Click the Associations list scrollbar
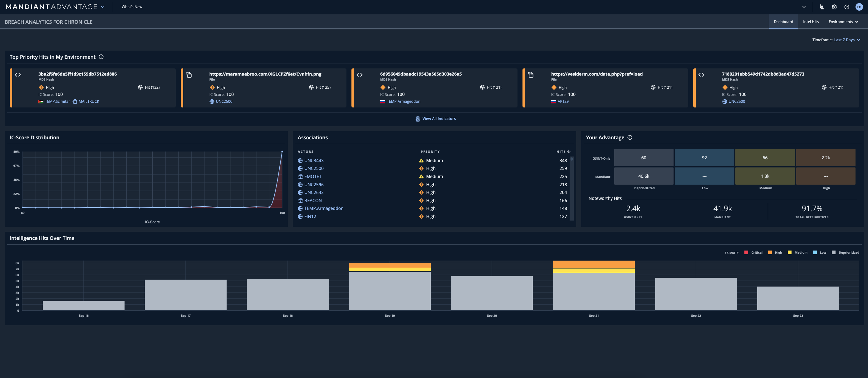The width and height of the screenshot is (868, 378). pos(571,188)
